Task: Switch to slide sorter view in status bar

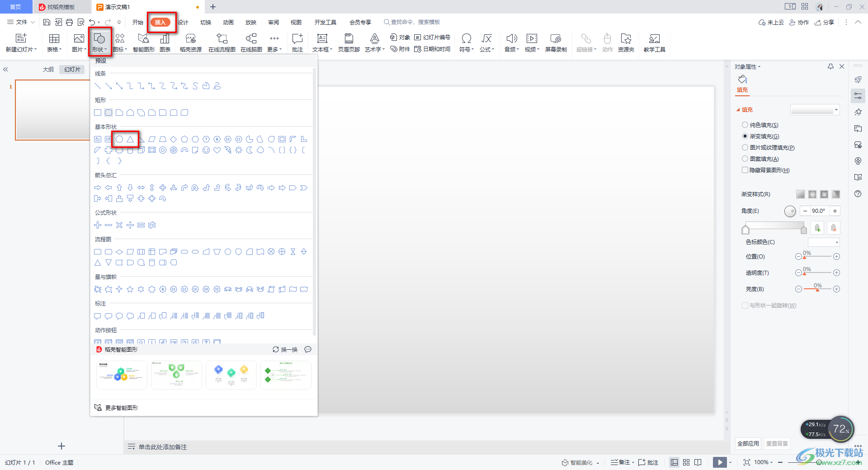Action: coord(686,462)
